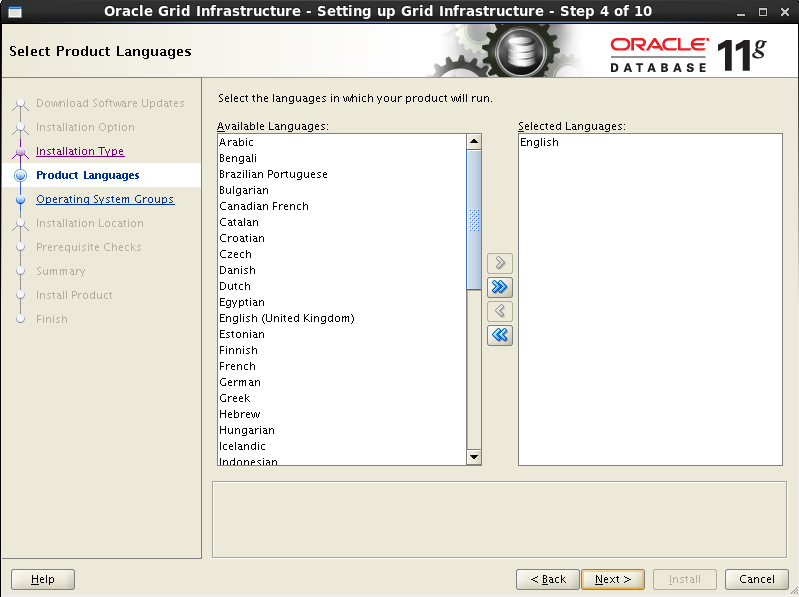799x597 pixels.
Task: Select Catalan from available languages
Action: (x=341, y=222)
